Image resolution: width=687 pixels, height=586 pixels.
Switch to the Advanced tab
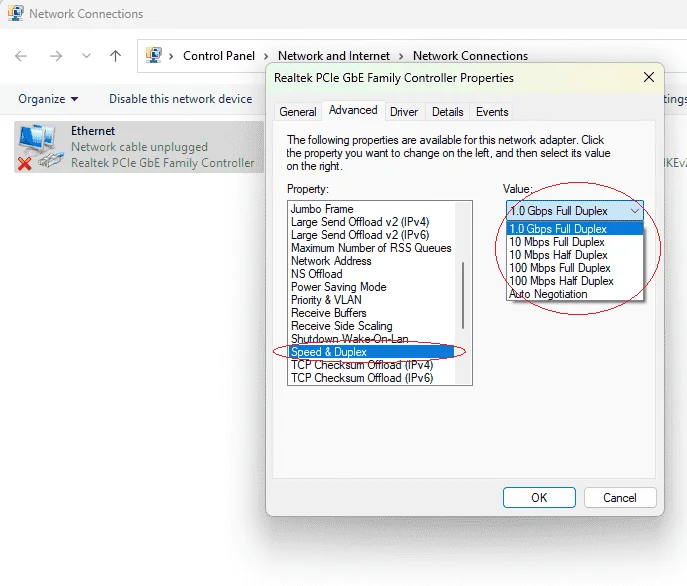pos(353,110)
